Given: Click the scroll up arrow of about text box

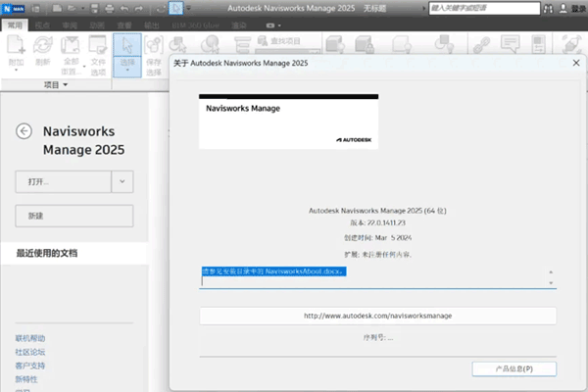Looking at the screenshot, I should tap(551, 272).
